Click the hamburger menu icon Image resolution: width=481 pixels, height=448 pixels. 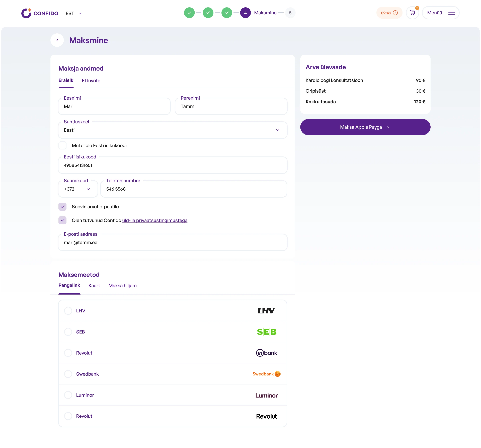pos(451,13)
